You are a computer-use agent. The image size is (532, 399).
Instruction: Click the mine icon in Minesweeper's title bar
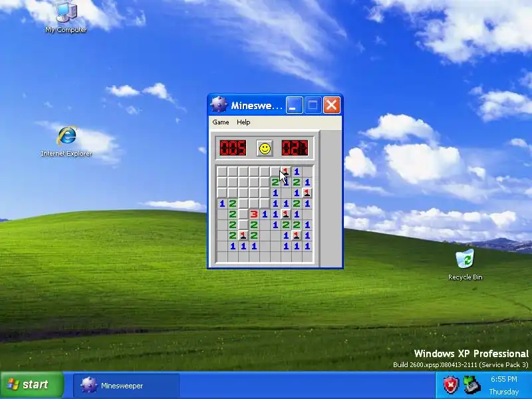(219, 105)
